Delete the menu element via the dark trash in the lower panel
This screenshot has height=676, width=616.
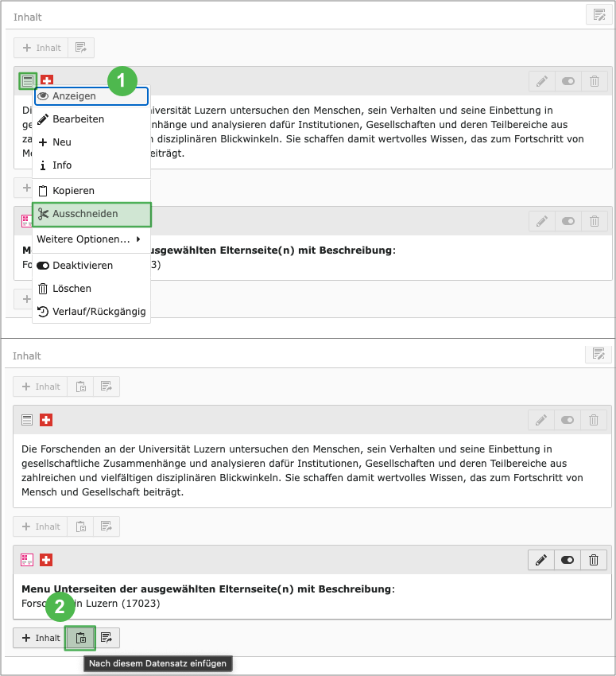[x=593, y=560]
